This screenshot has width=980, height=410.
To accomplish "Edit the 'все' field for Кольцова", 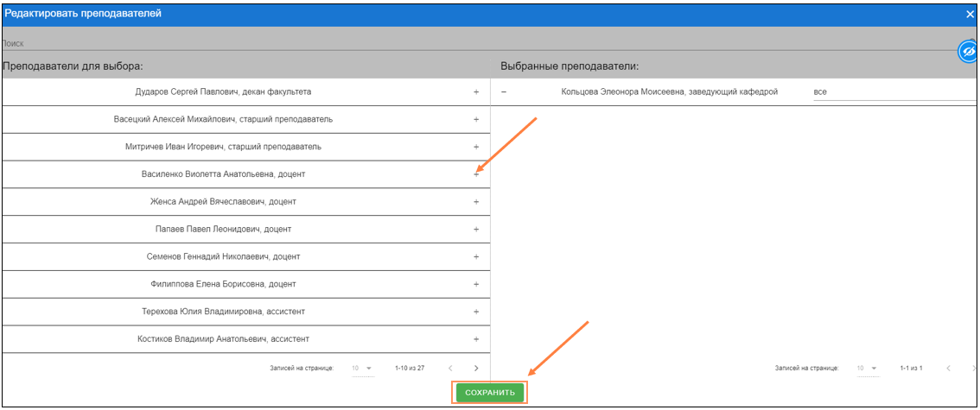I will click(890, 91).
